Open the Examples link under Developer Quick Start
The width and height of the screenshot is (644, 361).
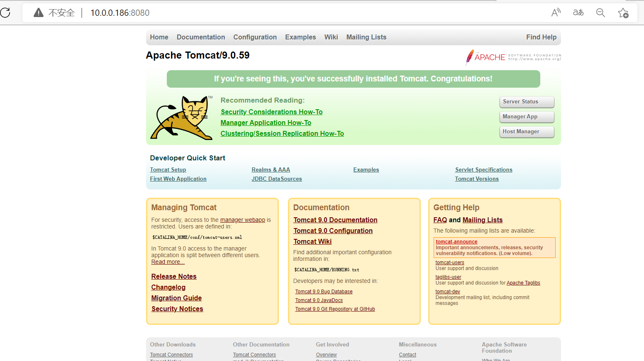click(366, 169)
